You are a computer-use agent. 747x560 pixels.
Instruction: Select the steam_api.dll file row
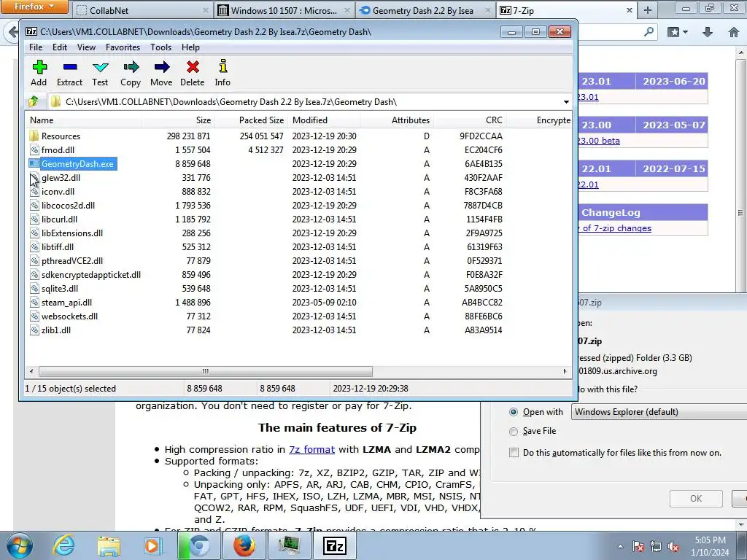pos(66,303)
